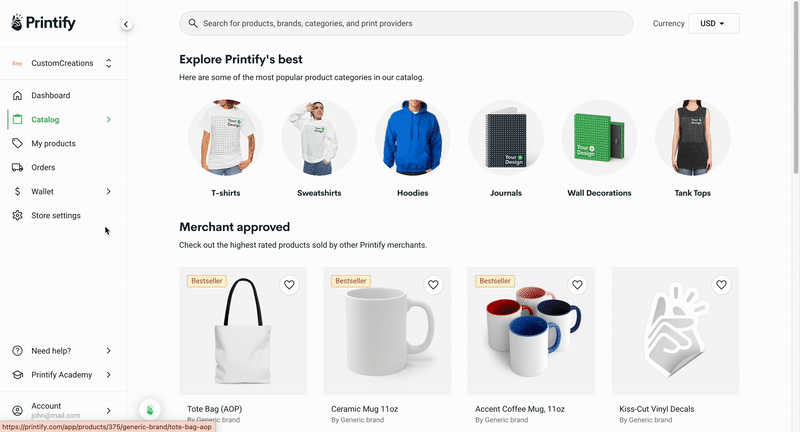Viewport: 800px width, 432px height.
Task: Click the search magnifier icon
Action: 193,23
